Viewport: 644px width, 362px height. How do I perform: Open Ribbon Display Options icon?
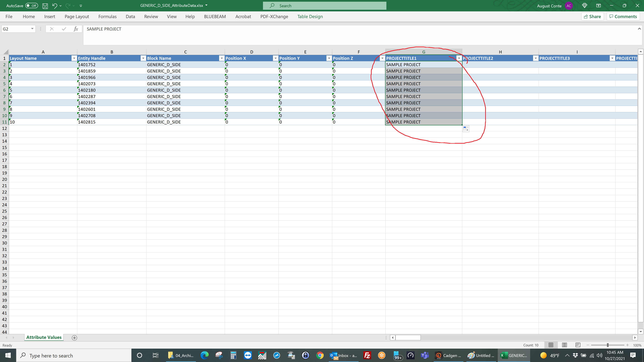[599, 6]
